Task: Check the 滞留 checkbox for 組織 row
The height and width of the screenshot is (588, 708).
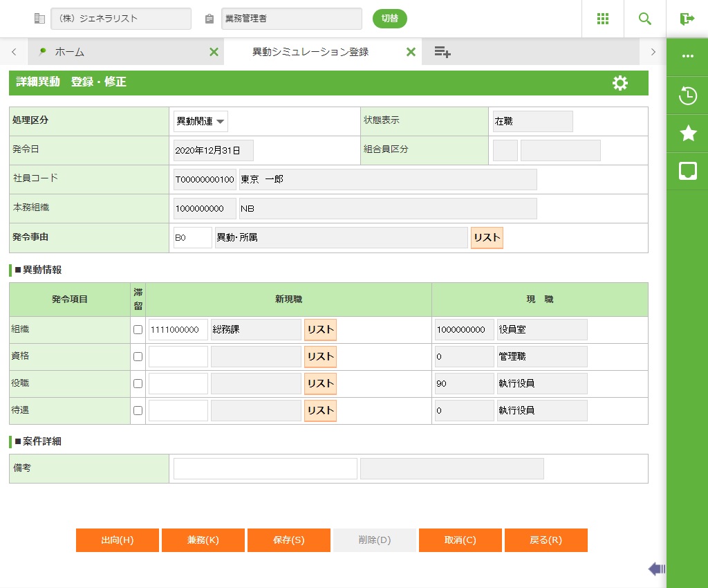Action: (138, 330)
